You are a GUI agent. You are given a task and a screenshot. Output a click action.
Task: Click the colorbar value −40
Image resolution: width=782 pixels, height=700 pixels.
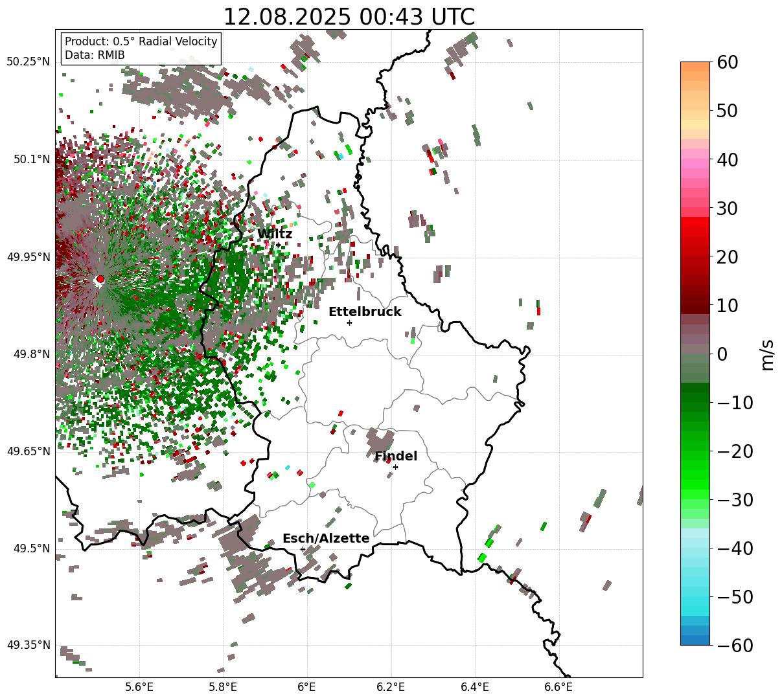pyautogui.click(x=735, y=548)
